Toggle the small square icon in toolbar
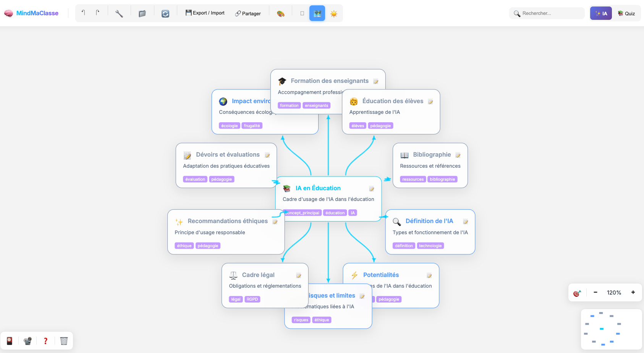The height and width of the screenshot is (353, 644). pyautogui.click(x=302, y=13)
